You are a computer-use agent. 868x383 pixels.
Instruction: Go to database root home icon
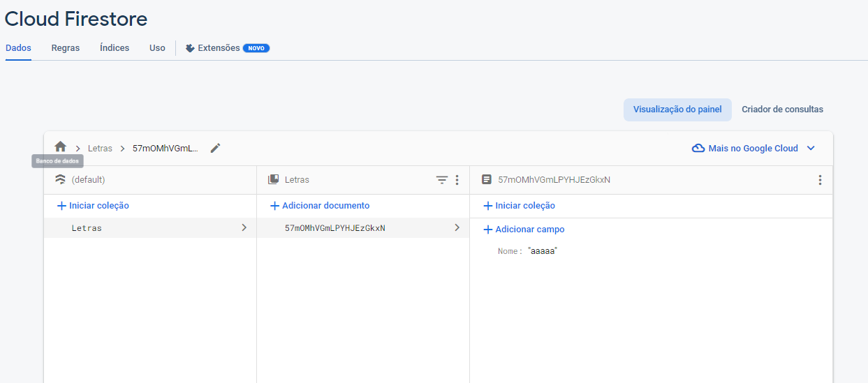61,147
